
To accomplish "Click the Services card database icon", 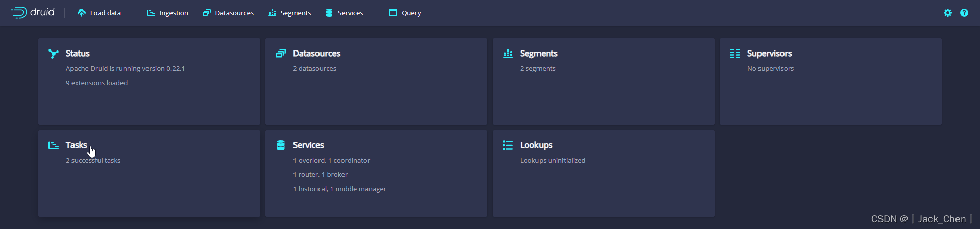I will 280,145.
